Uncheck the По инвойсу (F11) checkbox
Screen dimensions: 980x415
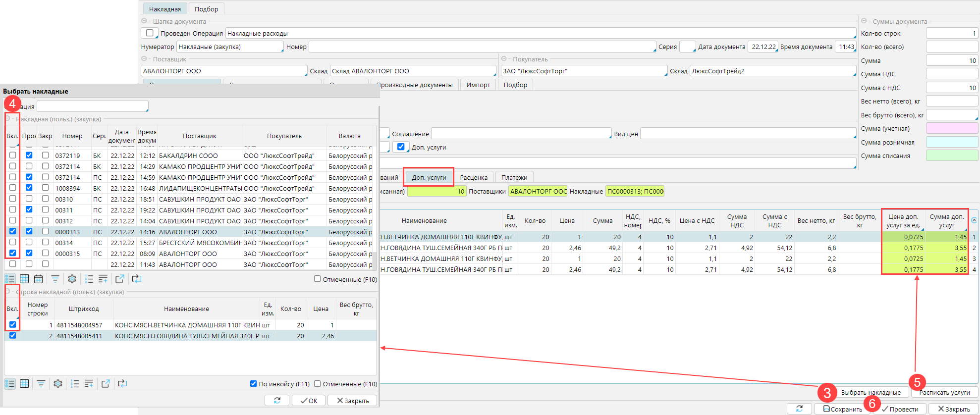point(254,384)
